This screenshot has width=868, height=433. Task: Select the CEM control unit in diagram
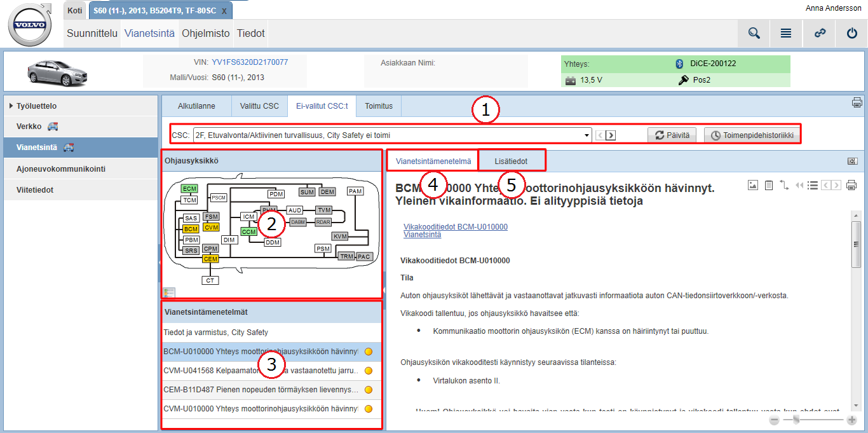[x=210, y=259]
